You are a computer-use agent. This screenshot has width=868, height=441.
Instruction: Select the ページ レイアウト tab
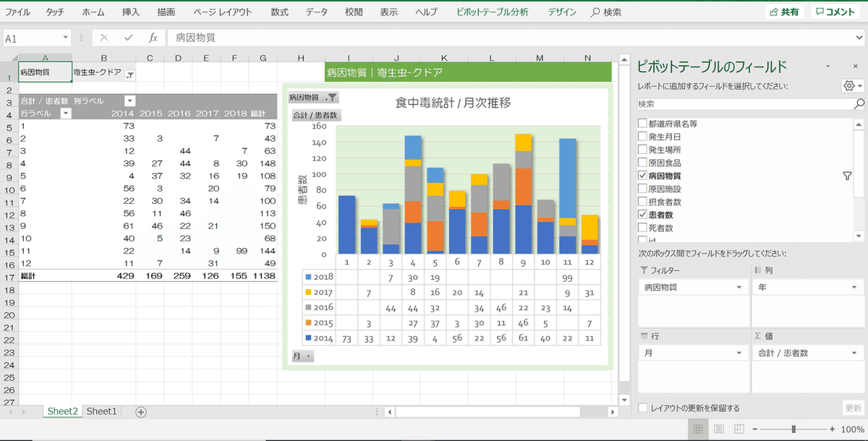tap(223, 12)
